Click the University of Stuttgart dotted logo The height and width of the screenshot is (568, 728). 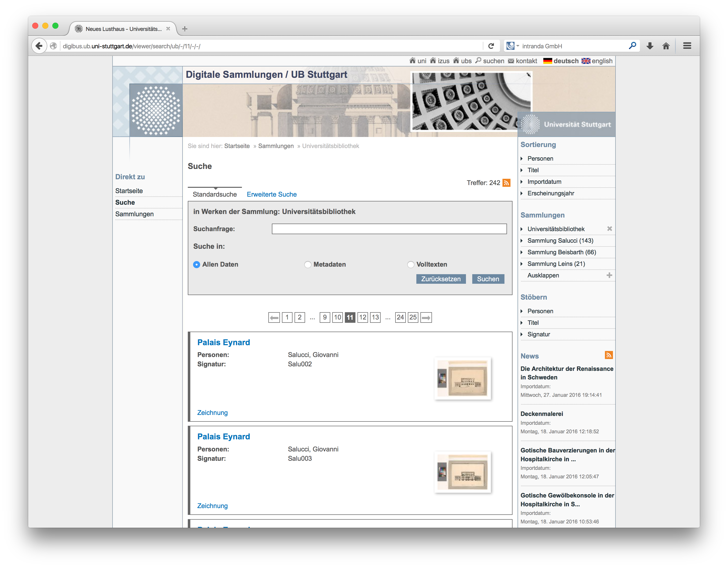click(x=156, y=110)
